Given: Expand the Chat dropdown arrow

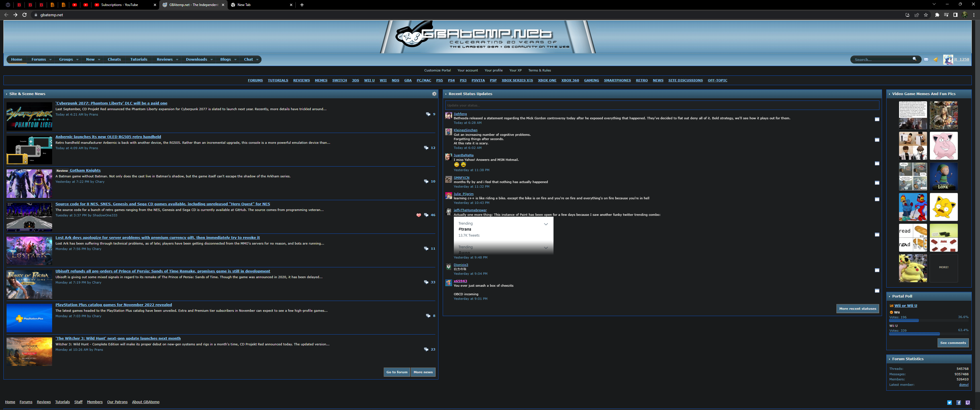Looking at the screenshot, I should [257, 60].
